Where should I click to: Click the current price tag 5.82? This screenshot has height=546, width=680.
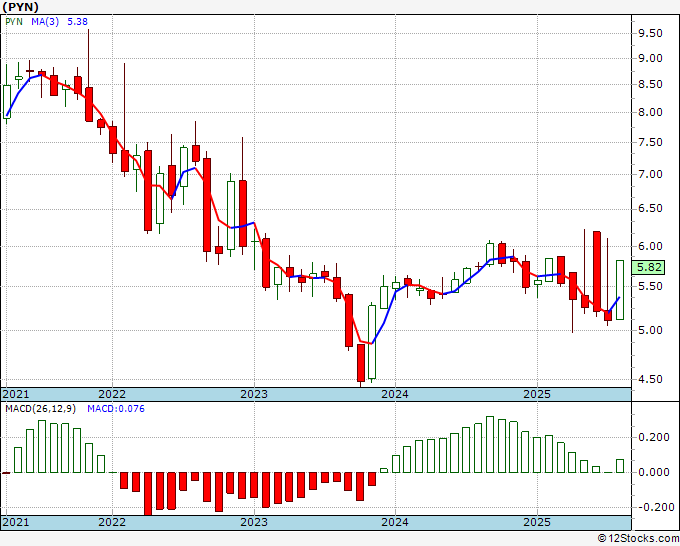649,267
